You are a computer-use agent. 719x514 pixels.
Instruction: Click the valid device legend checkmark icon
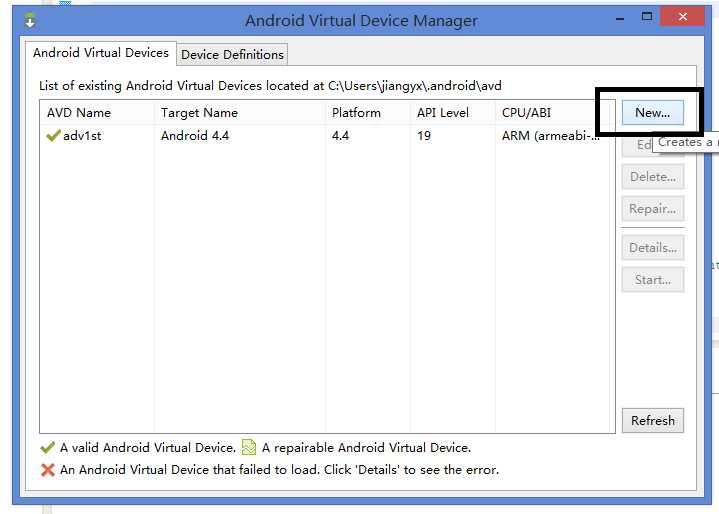point(48,448)
